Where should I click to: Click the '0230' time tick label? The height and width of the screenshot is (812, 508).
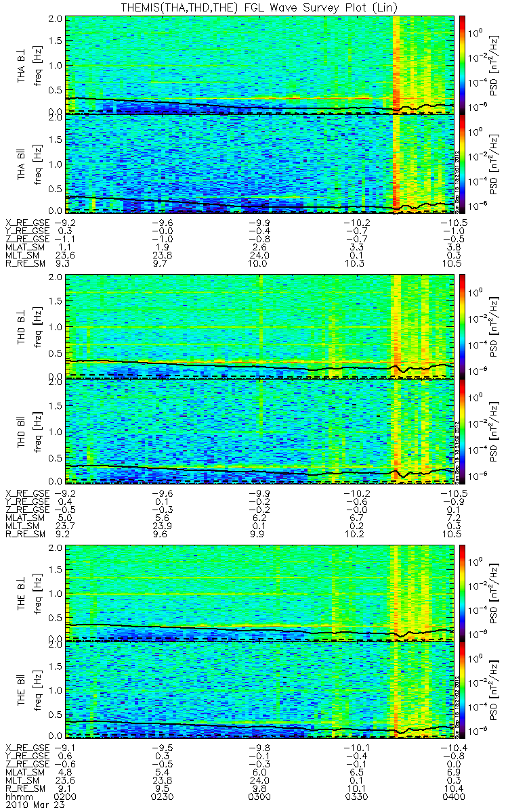pyautogui.click(x=162, y=797)
